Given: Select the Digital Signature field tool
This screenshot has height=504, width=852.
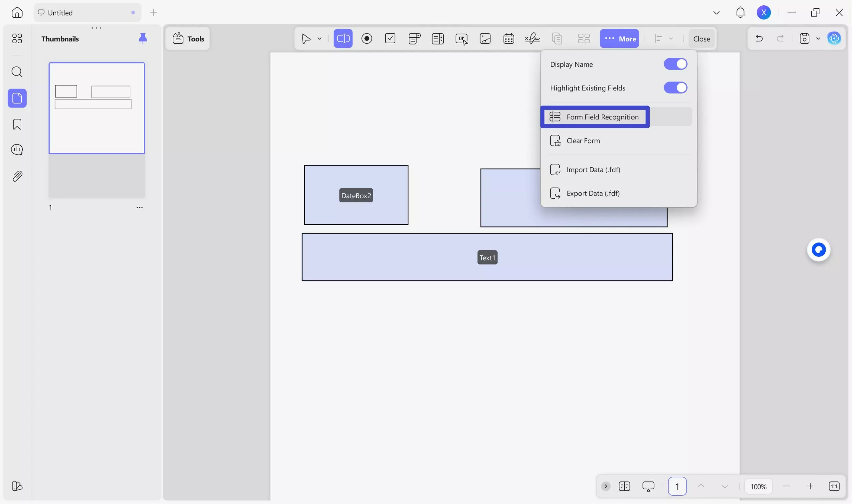Looking at the screenshot, I should point(532,38).
